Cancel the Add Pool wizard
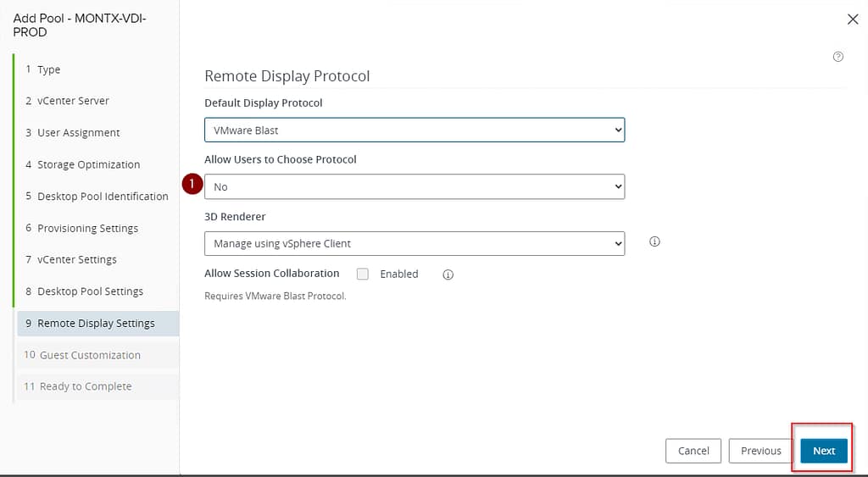868x477 pixels. 693,451
